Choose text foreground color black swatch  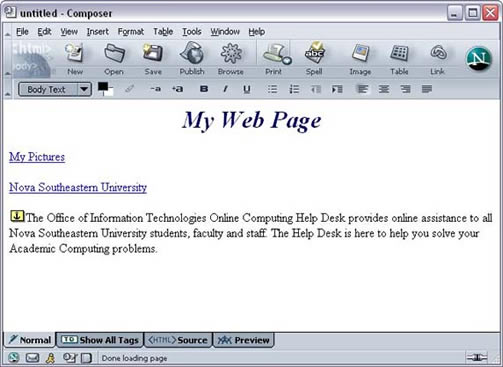(x=103, y=87)
